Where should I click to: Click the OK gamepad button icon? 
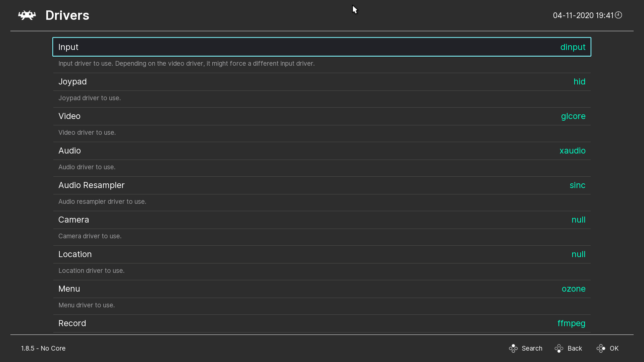tap(601, 349)
